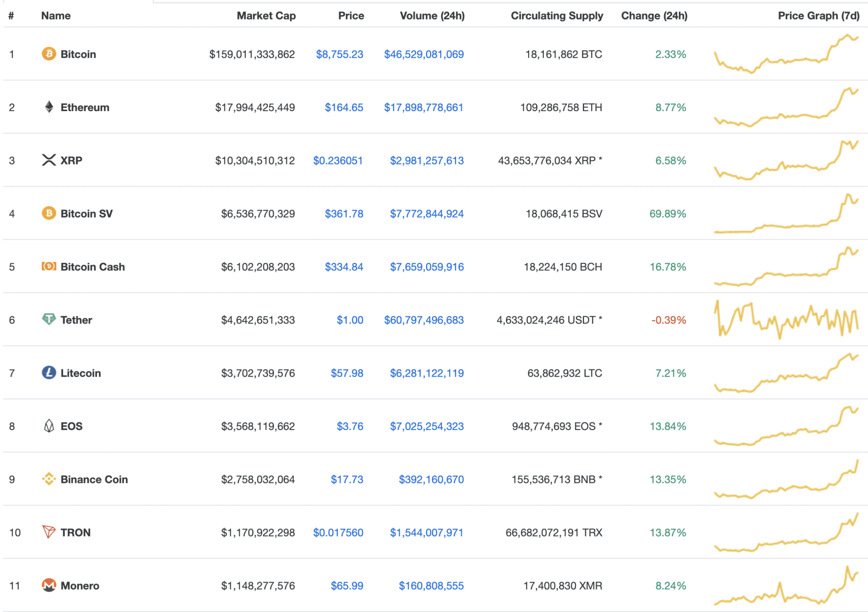Viewport: 868px width, 612px height.
Task: Select TRON supply 66,682,072,191 TRX
Action: click(x=554, y=532)
